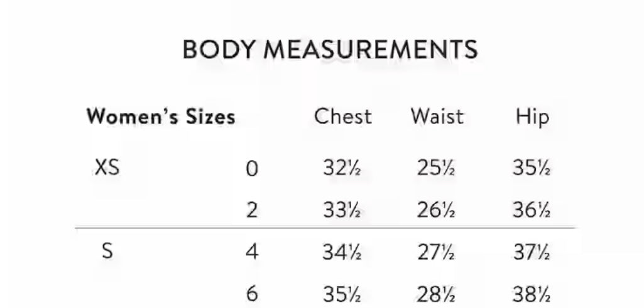Select numeric size 2 row label

point(251,210)
